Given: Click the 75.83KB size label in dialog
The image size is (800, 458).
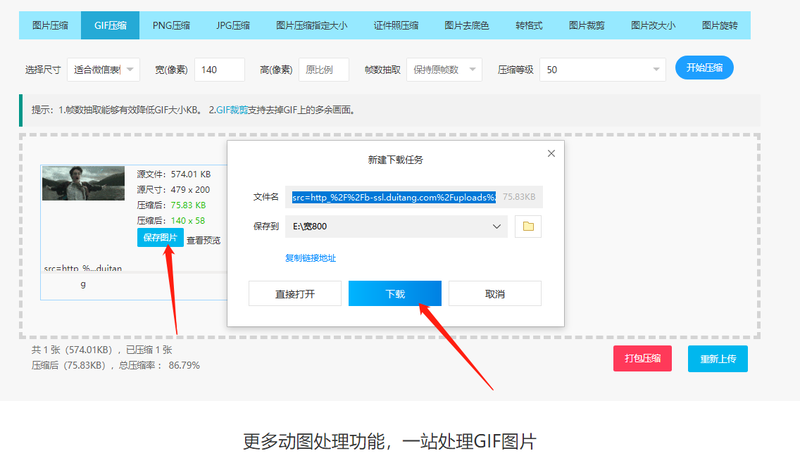Looking at the screenshot, I should pos(519,197).
